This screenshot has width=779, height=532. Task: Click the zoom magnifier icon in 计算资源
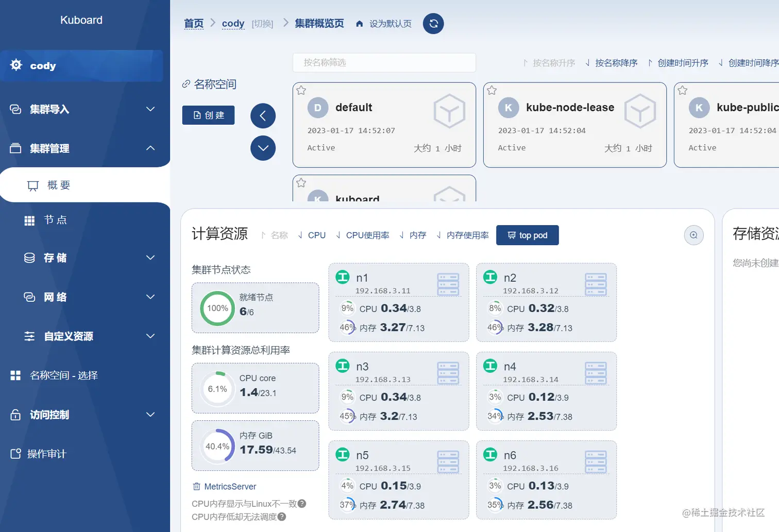693,235
